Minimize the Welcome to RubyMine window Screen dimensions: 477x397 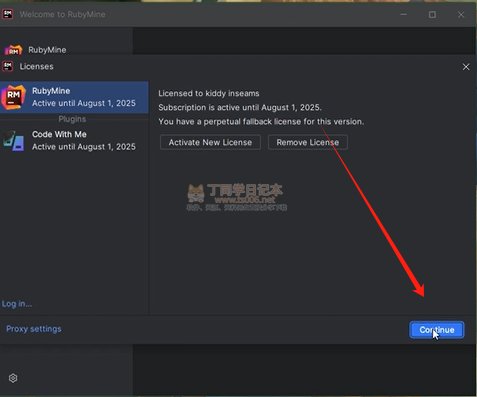point(404,14)
